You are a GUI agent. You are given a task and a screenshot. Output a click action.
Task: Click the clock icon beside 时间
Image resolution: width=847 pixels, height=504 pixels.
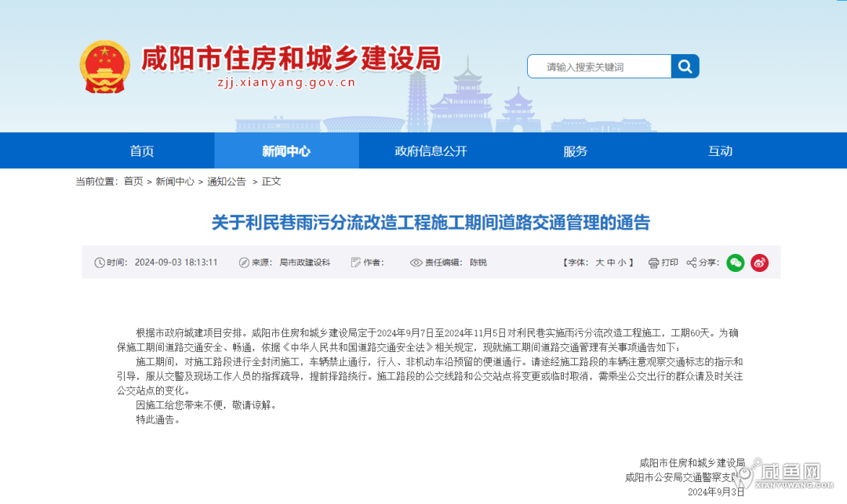[x=100, y=263]
